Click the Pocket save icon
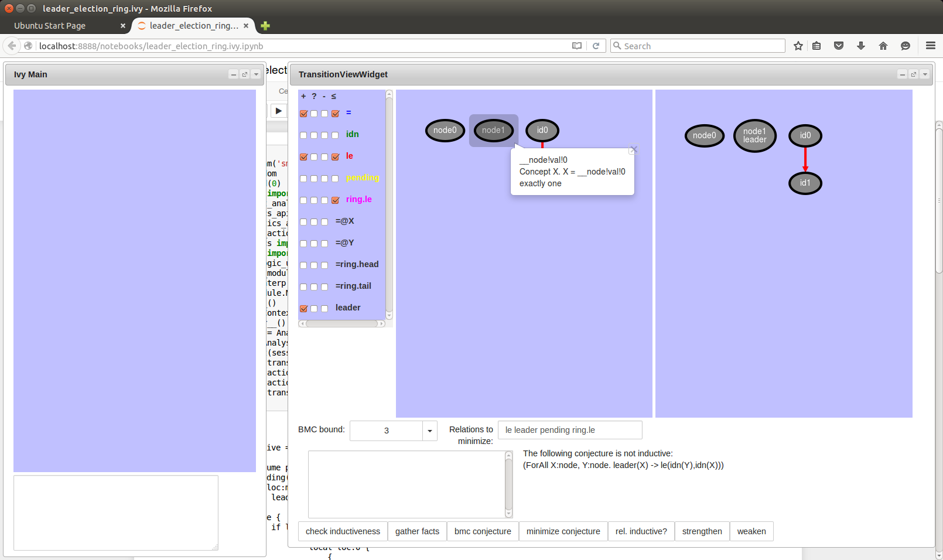 [838, 46]
